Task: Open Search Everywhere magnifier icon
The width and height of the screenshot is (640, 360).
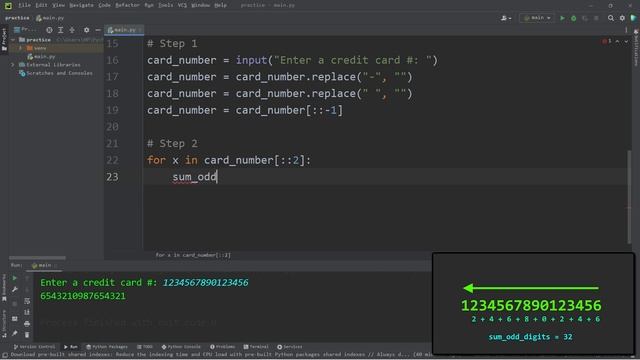Action: point(611,18)
